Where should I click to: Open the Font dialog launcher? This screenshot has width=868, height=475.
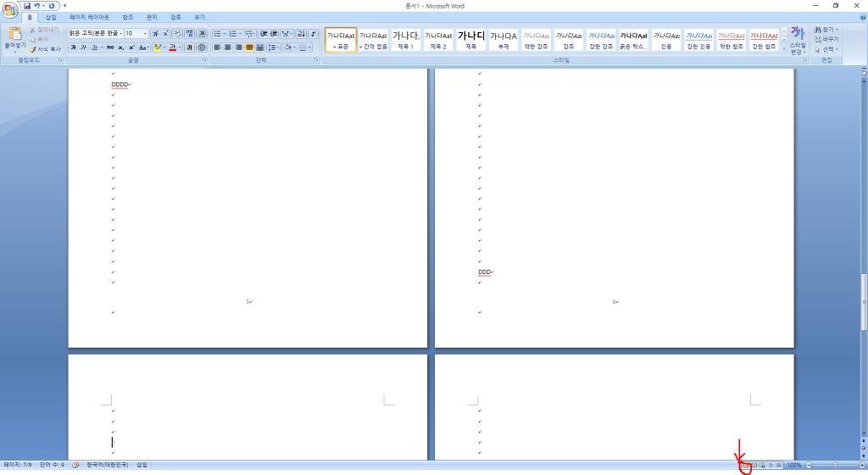pos(205,59)
